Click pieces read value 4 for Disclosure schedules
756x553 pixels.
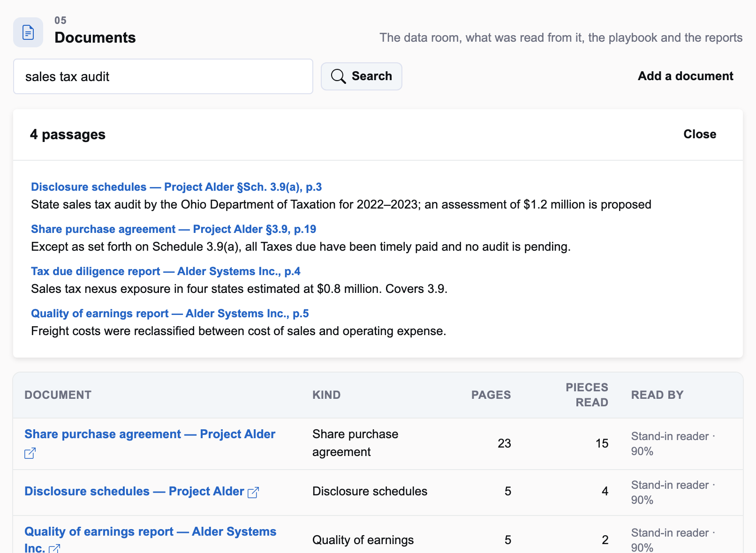coord(605,492)
